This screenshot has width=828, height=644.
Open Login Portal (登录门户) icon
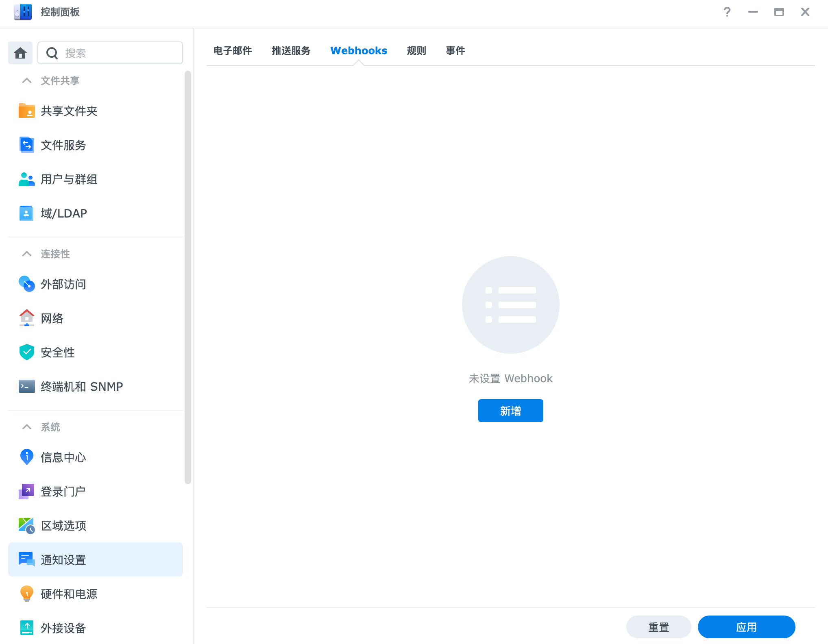26,491
